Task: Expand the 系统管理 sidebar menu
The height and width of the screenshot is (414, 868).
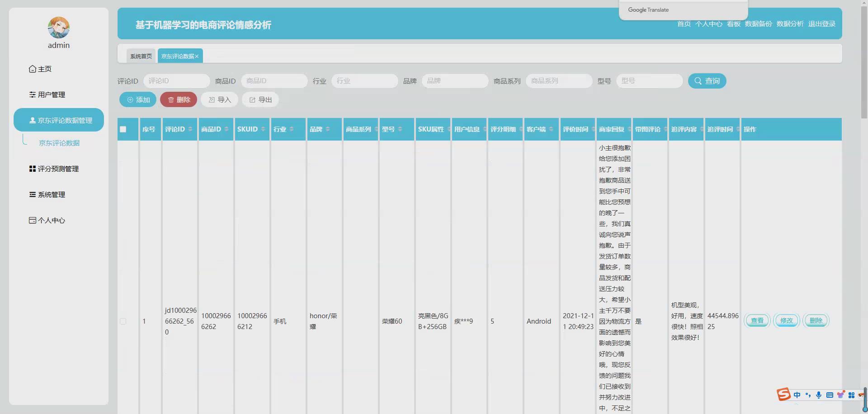Action: [59, 195]
